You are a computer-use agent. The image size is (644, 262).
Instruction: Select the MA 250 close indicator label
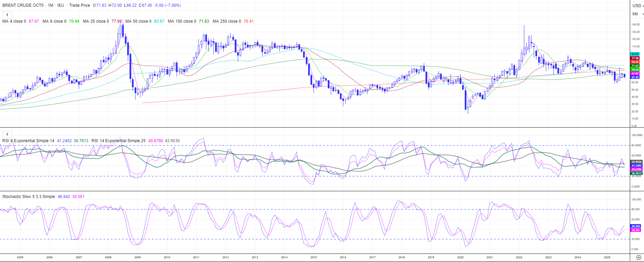227,21
